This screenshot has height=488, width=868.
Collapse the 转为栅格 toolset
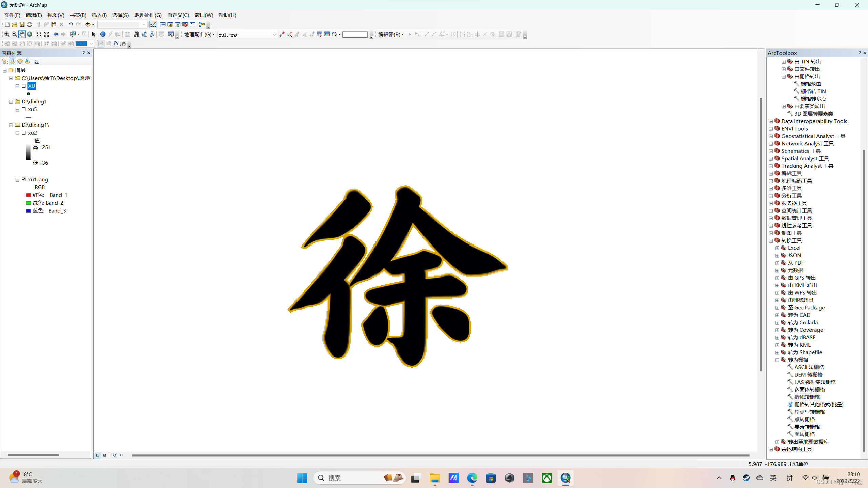(x=777, y=360)
